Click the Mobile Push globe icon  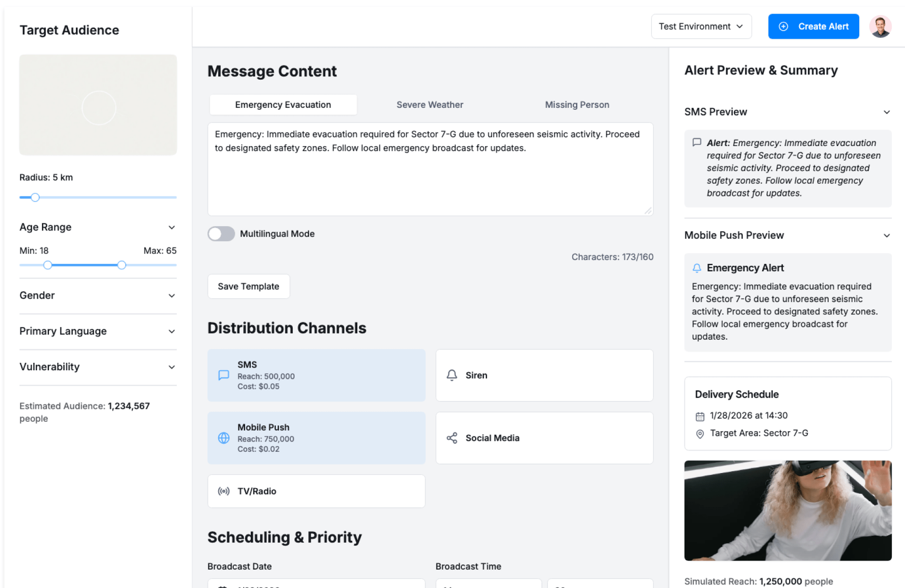(x=223, y=438)
